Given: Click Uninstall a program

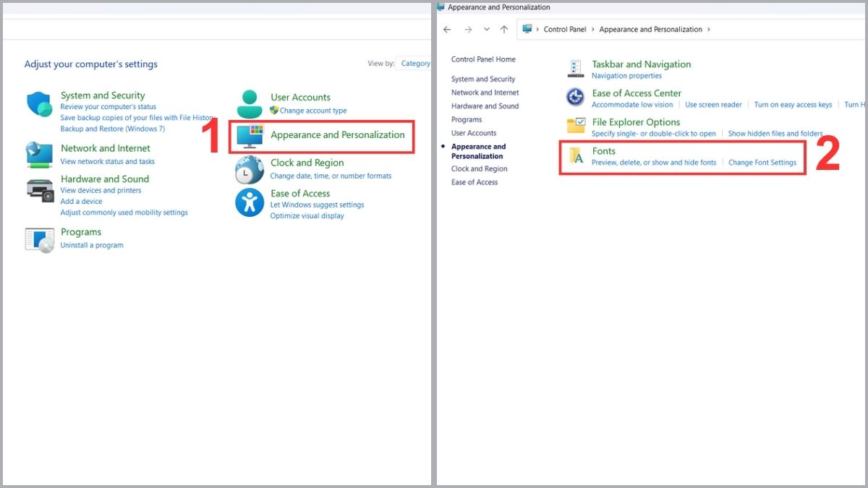Looking at the screenshot, I should [x=92, y=245].
